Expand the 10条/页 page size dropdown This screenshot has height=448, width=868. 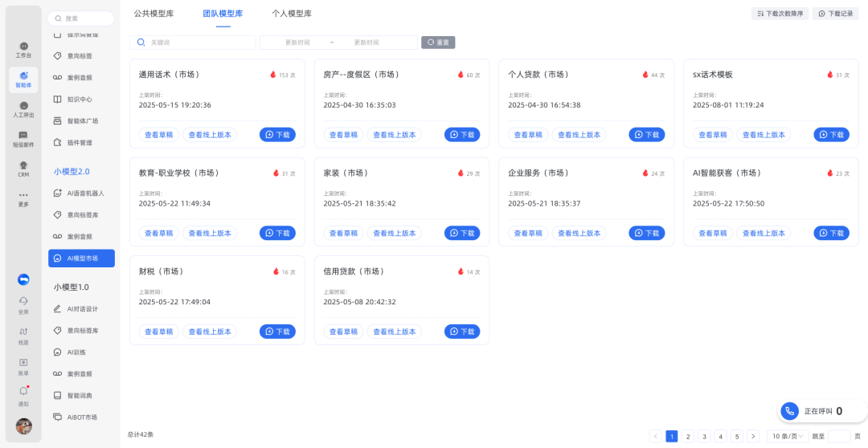coord(787,436)
